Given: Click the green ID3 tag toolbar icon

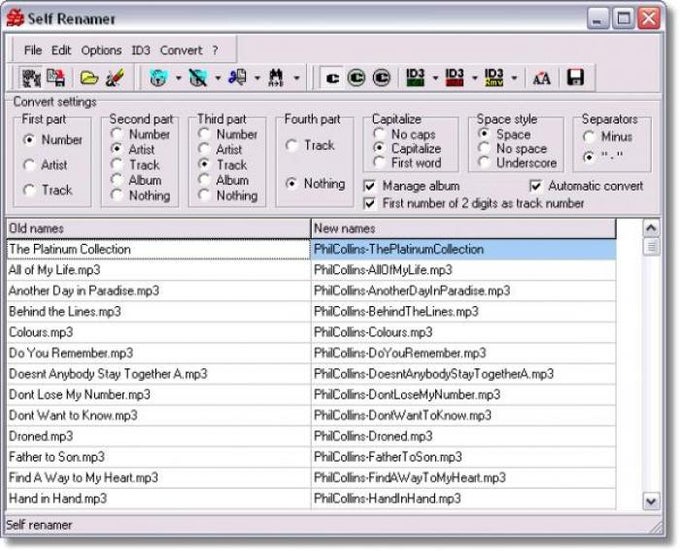Looking at the screenshot, I should (x=415, y=78).
